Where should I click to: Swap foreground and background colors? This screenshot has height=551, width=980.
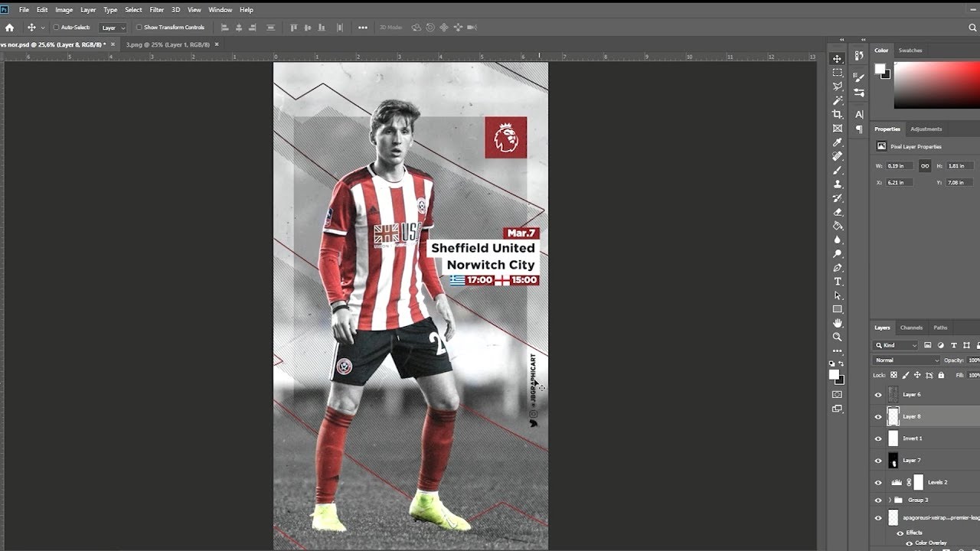click(842, 364)
